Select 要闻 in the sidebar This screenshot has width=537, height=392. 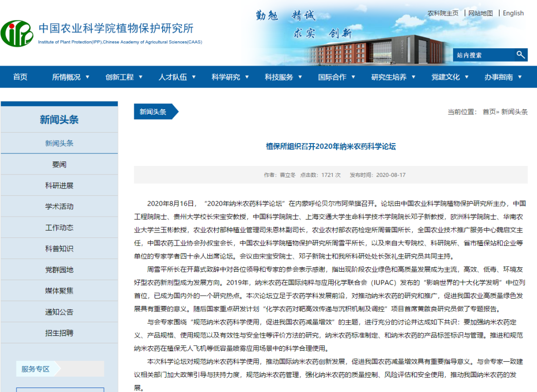(x=59, y=164)
